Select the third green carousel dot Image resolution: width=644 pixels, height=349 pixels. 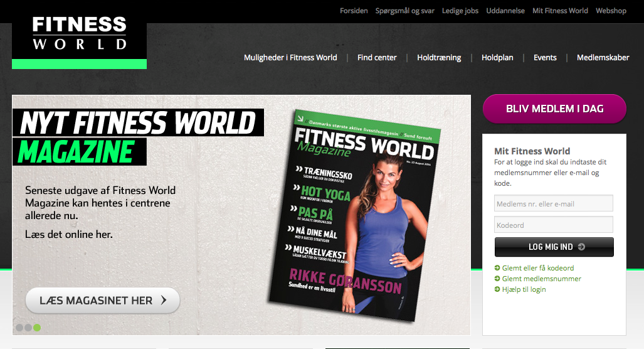tap(37, 328)
